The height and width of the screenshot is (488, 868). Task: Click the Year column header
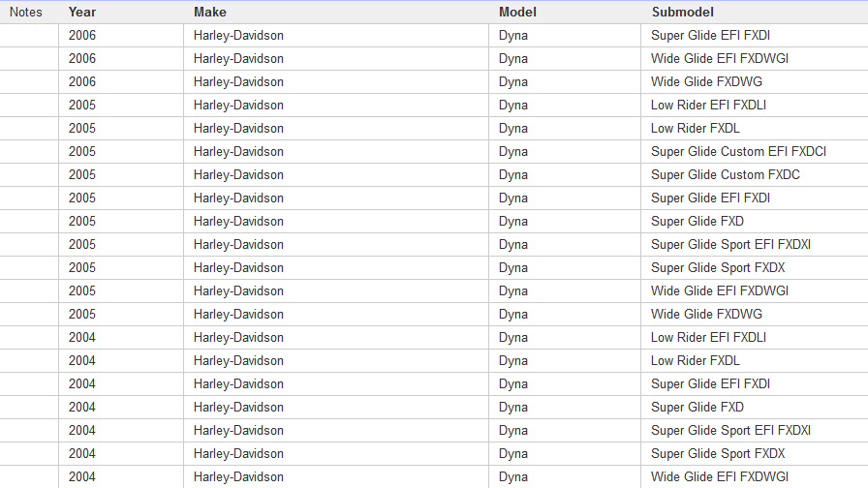pos(82,13)
